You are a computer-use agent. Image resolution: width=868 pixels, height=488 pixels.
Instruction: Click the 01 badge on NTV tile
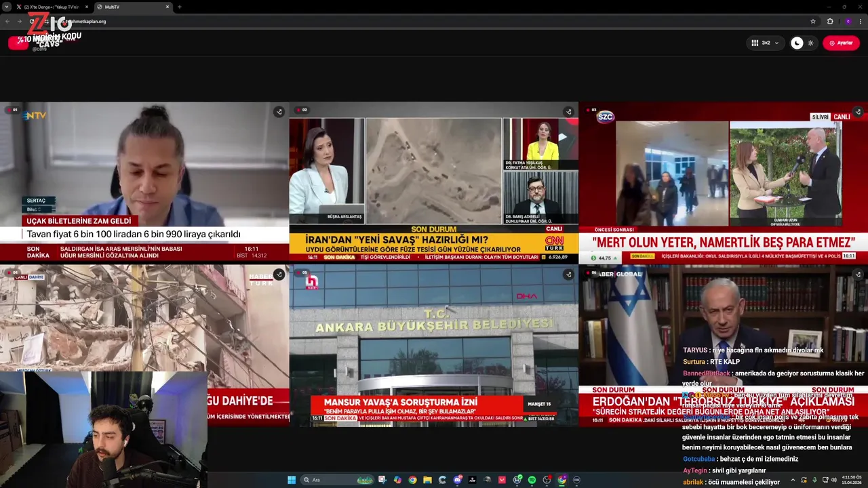pos(12,110)
